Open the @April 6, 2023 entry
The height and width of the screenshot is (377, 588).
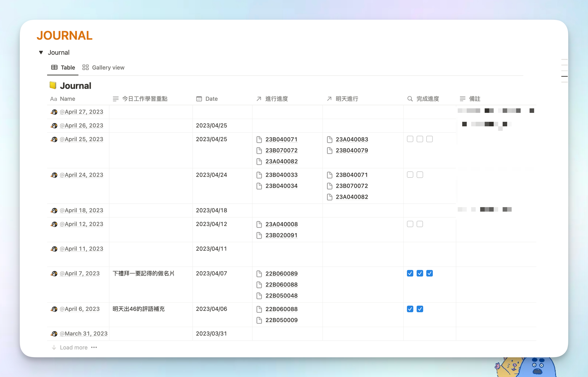[80, 309]
